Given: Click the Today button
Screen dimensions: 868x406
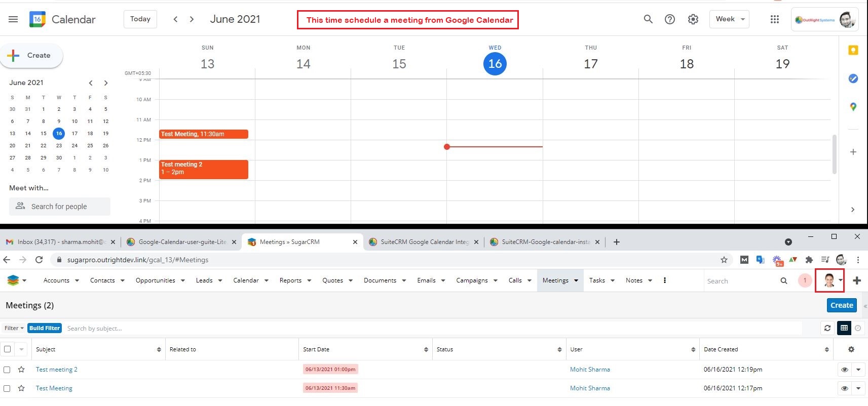Looking at the screenshot, I should pos(140,19).
